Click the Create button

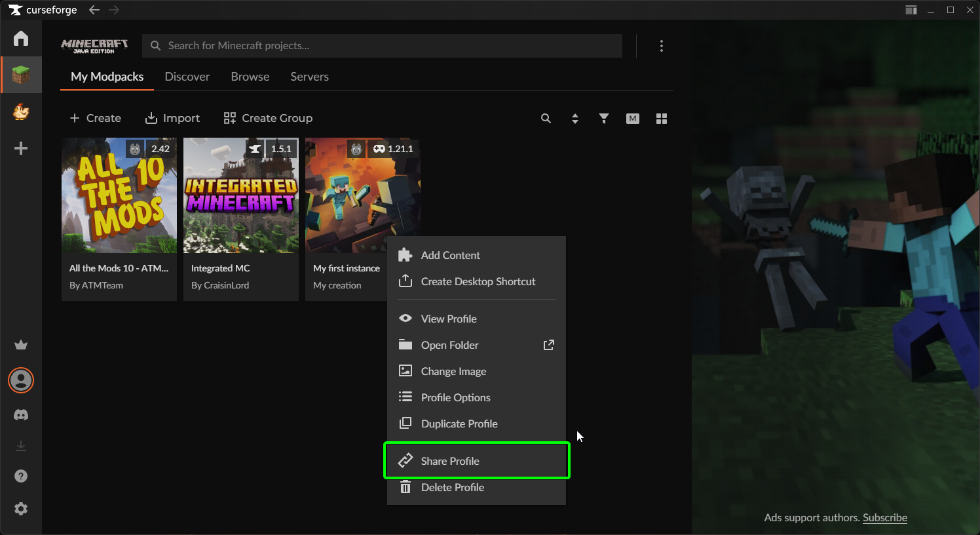[96, 118]
